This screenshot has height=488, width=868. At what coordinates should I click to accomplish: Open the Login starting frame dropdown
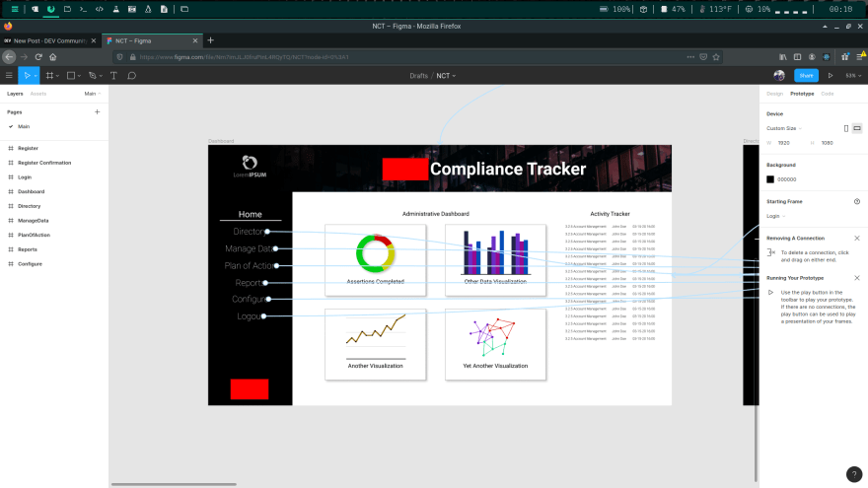click(x=775, y=216)
